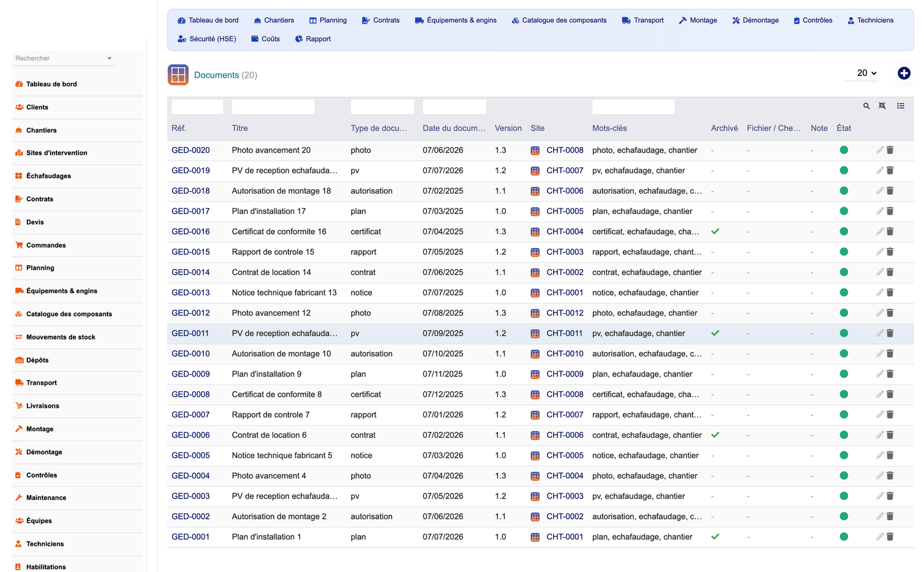Click the title 'Notice technique fabricant 13'

click(285, 293)
